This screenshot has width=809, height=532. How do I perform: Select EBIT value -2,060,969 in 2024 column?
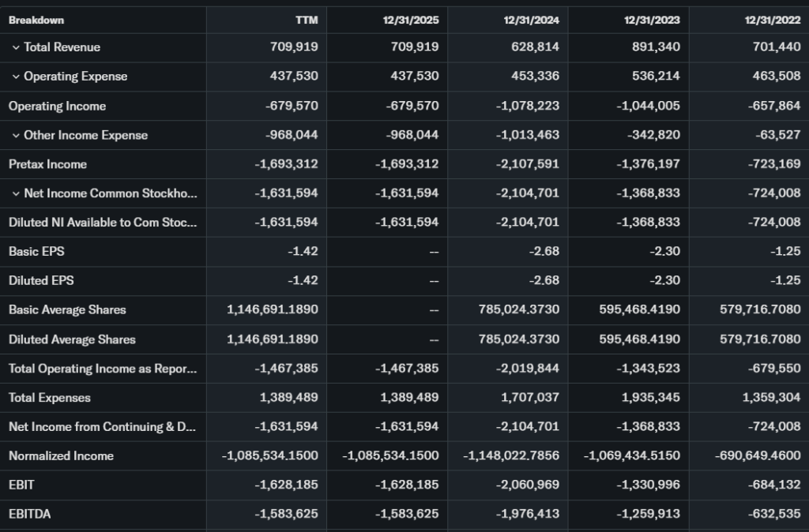coord(528,485)
